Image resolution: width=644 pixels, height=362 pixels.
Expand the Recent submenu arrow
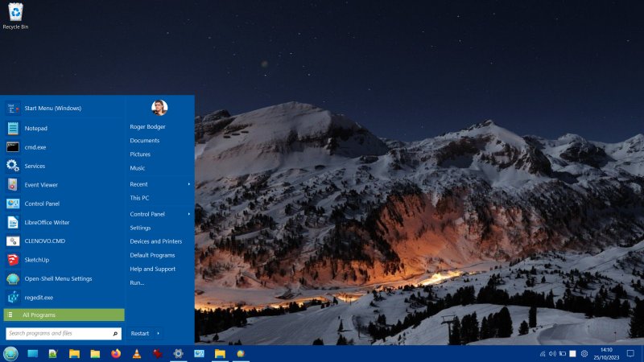tap(189, 184)
